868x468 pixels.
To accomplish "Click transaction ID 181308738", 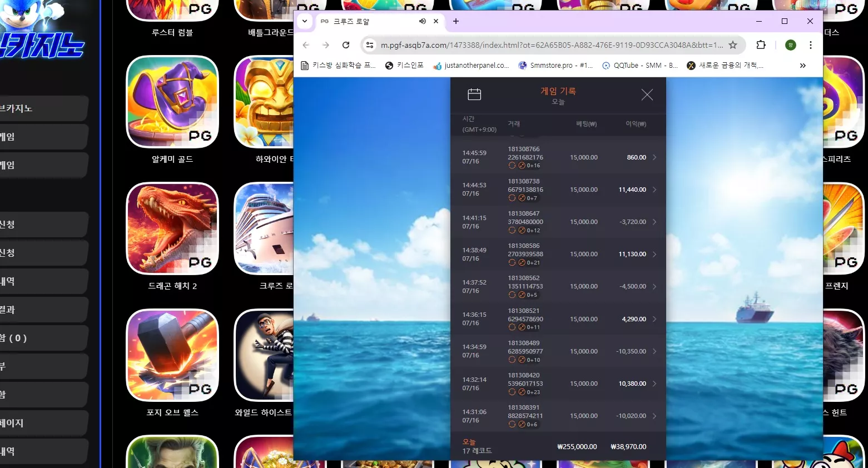I will [524, 181].
